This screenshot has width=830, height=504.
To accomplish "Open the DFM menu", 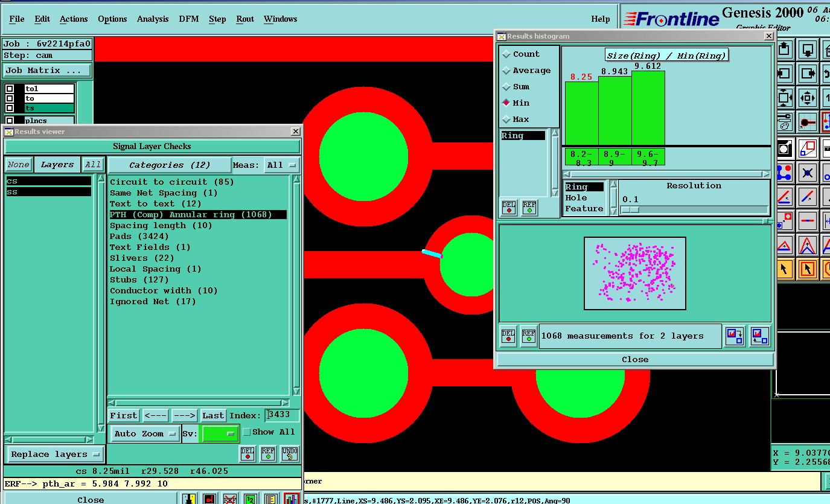I will point(188,19).
